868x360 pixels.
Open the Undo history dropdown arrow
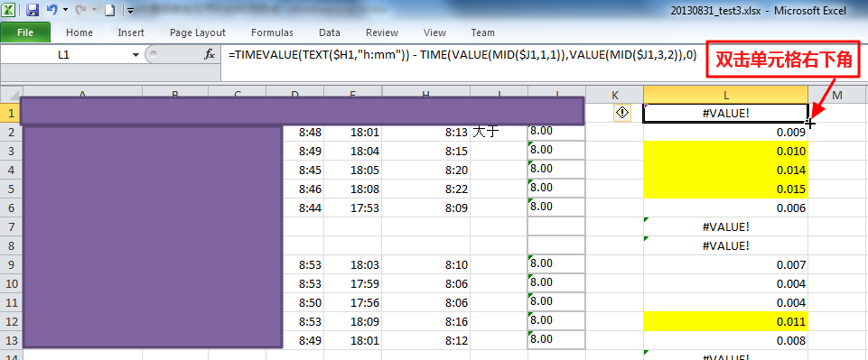(x=65, y=9)
